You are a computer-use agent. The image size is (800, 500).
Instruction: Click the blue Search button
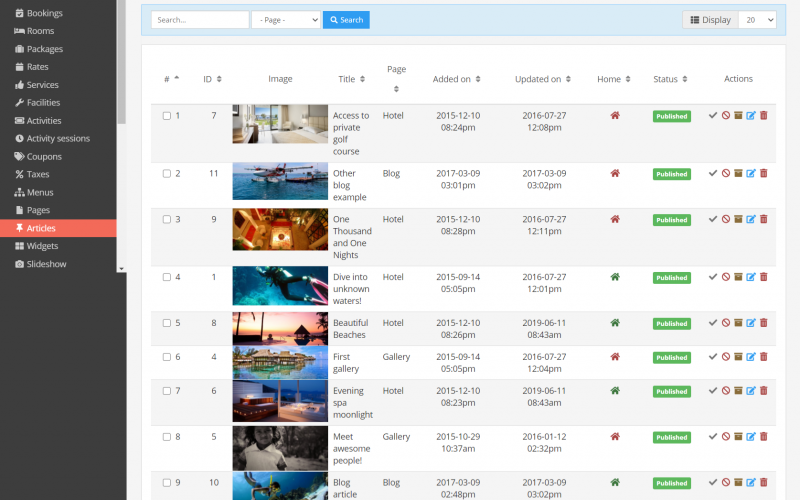346,20
